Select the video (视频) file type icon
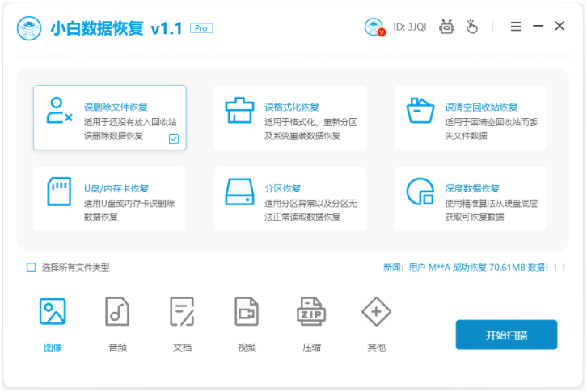The height and width of the screenshot is (392, 587). tap(247, 312)
